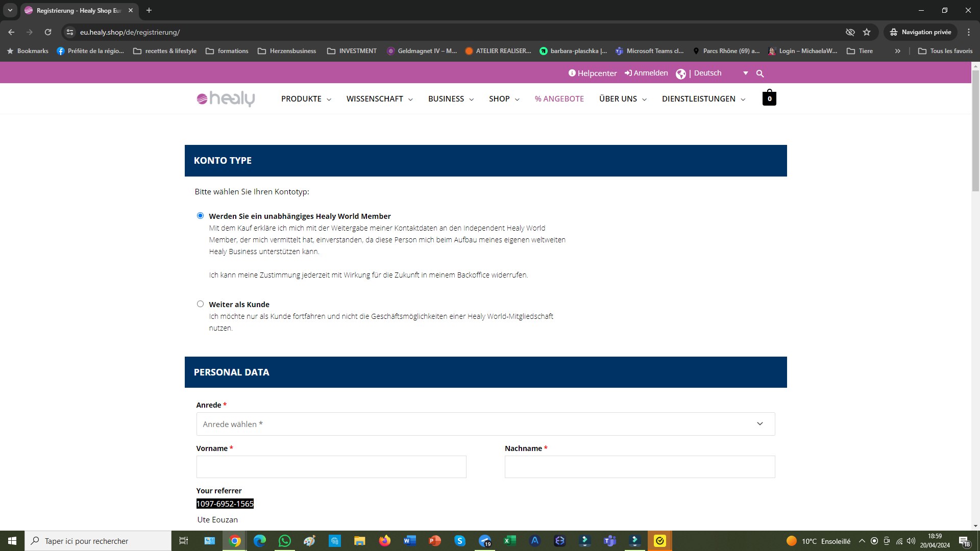Click the Vorname input field
The height and width of the screenshot is (551, 980).
pyautogui.click(x=331, y=467)
